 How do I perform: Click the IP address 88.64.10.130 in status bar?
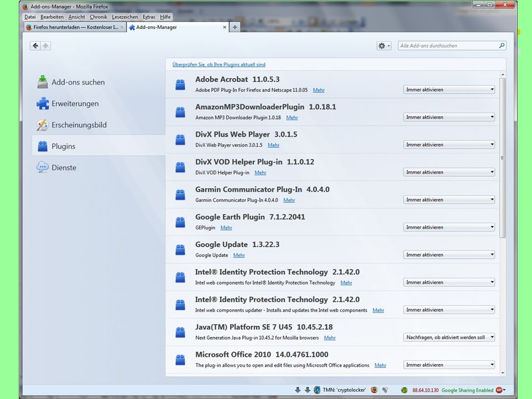coord(426,390)
